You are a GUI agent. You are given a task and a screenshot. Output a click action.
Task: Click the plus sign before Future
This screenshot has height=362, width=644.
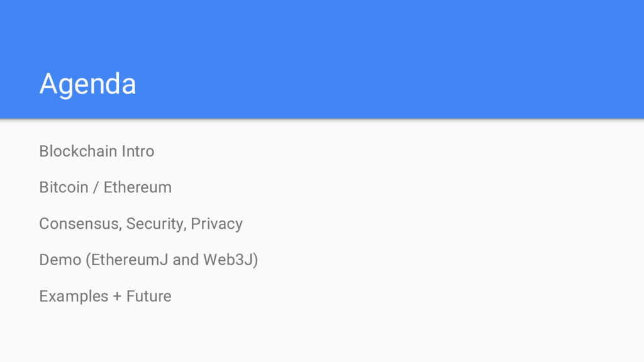click(117, 297)
